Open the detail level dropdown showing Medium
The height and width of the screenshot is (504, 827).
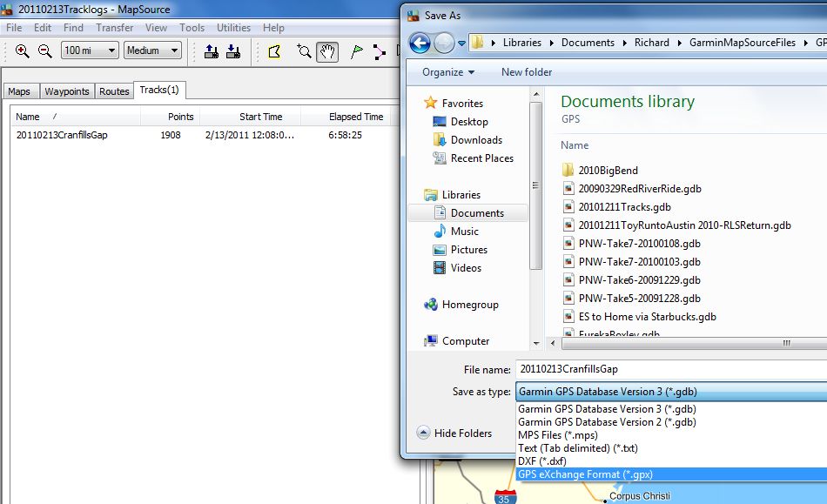pos(152,50)
